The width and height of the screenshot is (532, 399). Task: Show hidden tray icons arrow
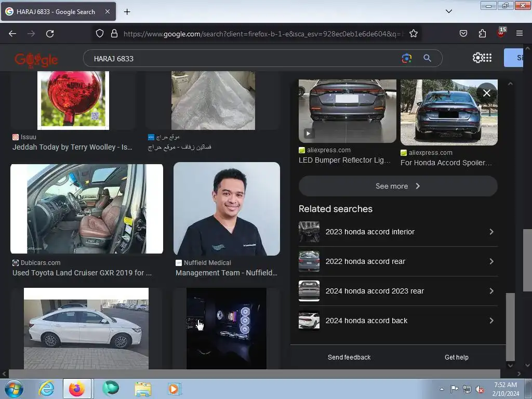(442, 389)
